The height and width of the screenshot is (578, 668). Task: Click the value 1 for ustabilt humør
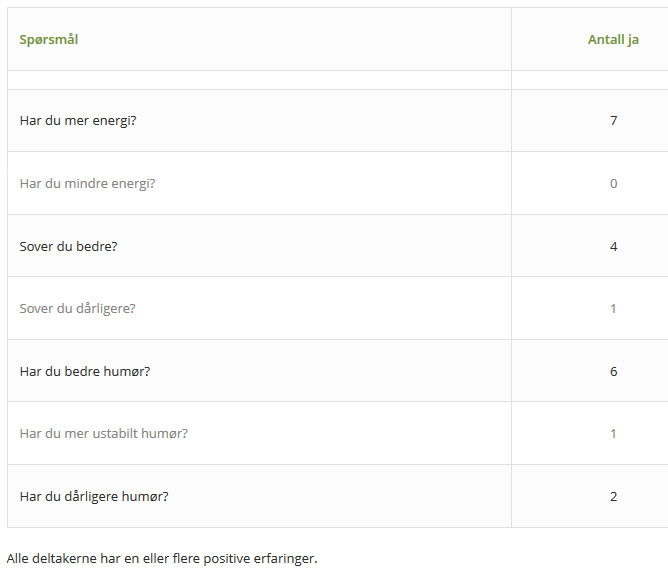click(613, 434)
